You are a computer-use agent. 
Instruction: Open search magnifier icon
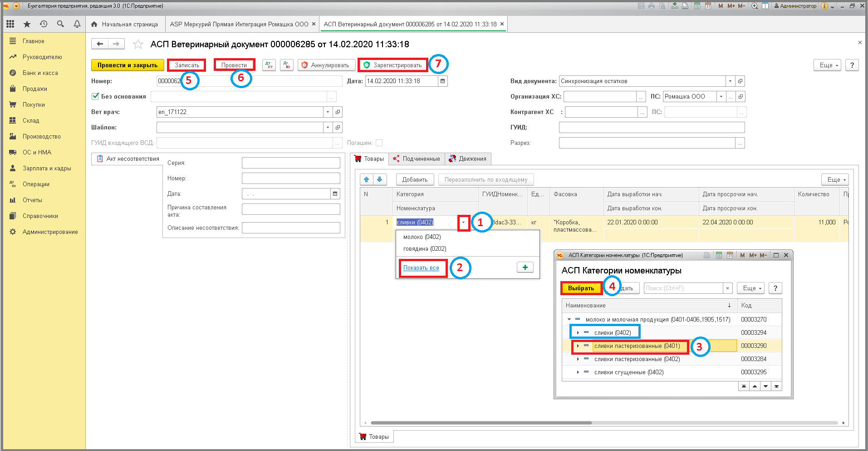(x=60, y=24)
